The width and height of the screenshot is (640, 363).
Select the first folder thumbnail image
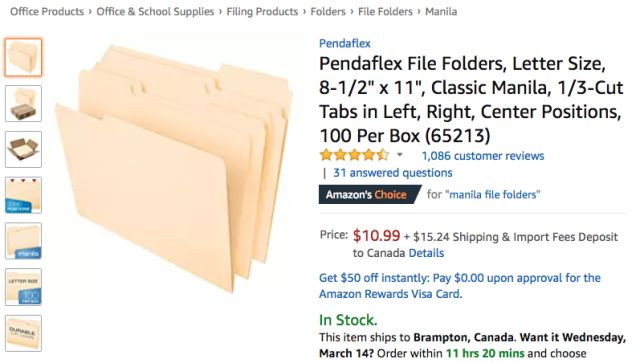click(23, 57)
